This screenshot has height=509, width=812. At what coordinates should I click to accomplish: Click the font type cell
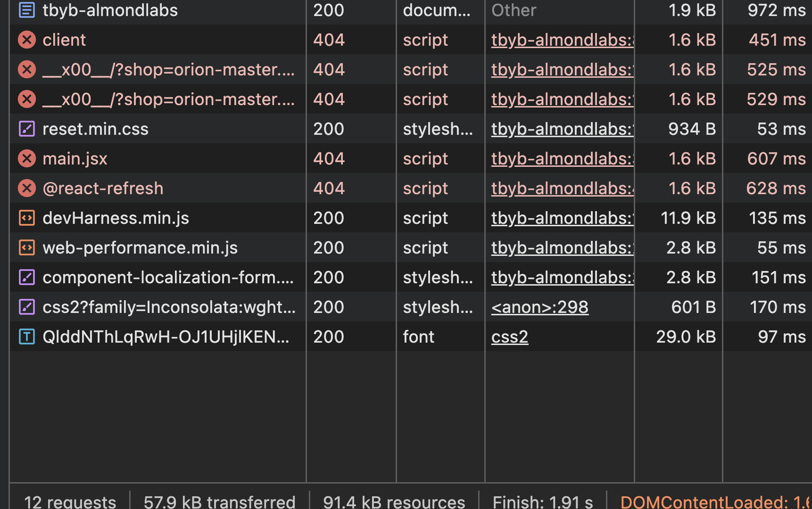pos(418,337)
